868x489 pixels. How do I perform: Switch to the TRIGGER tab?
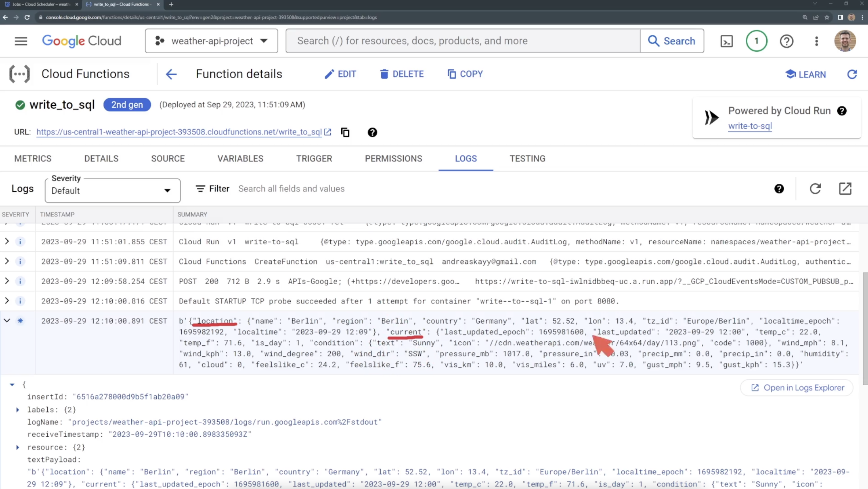click(314, 159)
